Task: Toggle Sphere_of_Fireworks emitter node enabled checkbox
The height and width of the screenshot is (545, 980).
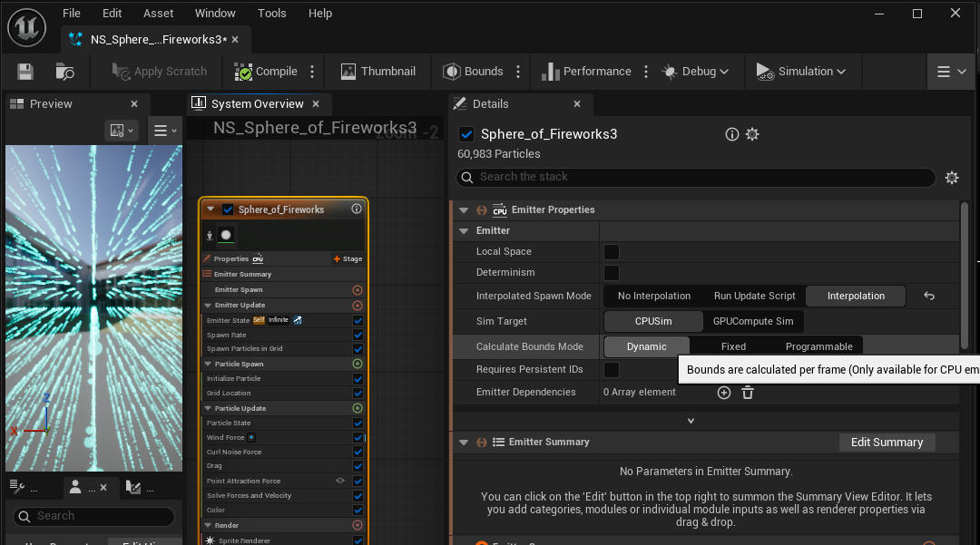Action: [228, 209]
